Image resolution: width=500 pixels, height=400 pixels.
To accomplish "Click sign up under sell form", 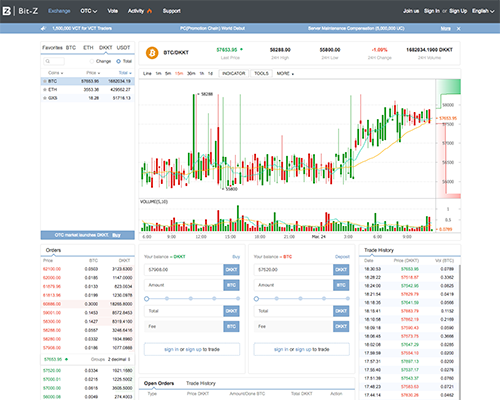I will click(303, 349).
